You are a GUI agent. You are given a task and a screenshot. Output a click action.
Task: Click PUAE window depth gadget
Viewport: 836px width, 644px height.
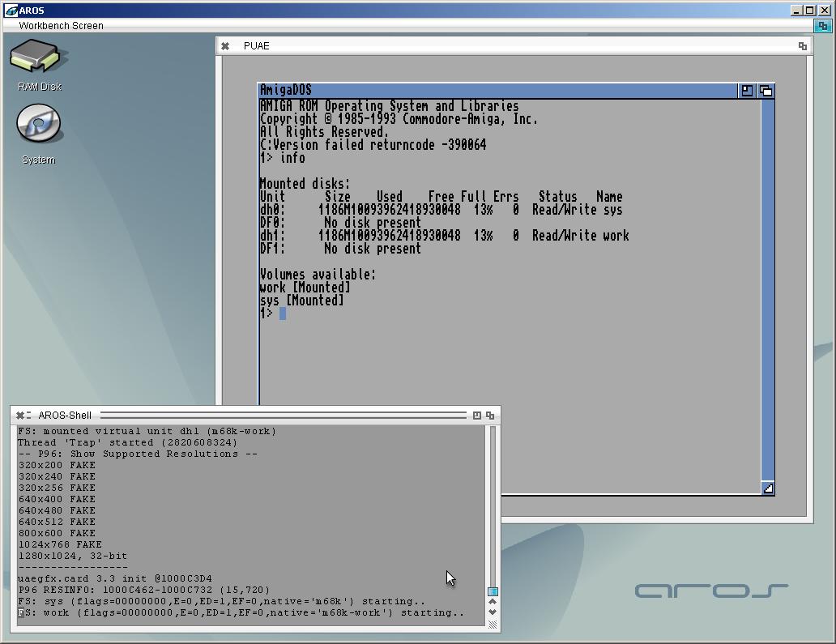point(803,46)
